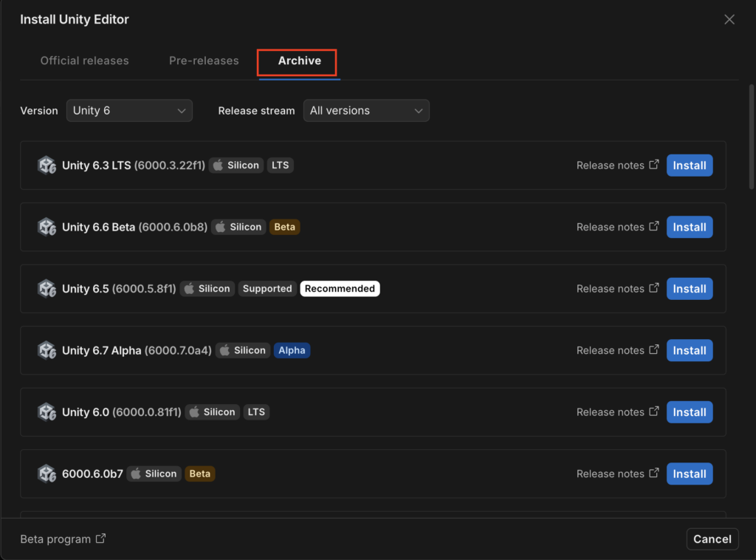Image resolution: width=756 pixels, height=560 pixels.
Task: Open Release notes for Unity 6.6 Beta
Action: [618, 227]
